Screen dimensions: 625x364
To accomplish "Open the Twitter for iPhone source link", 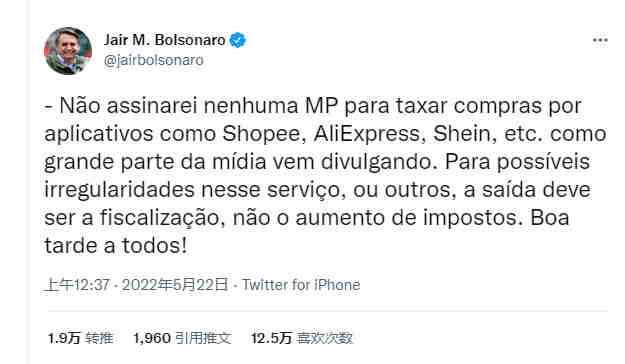I will point(301,285).
